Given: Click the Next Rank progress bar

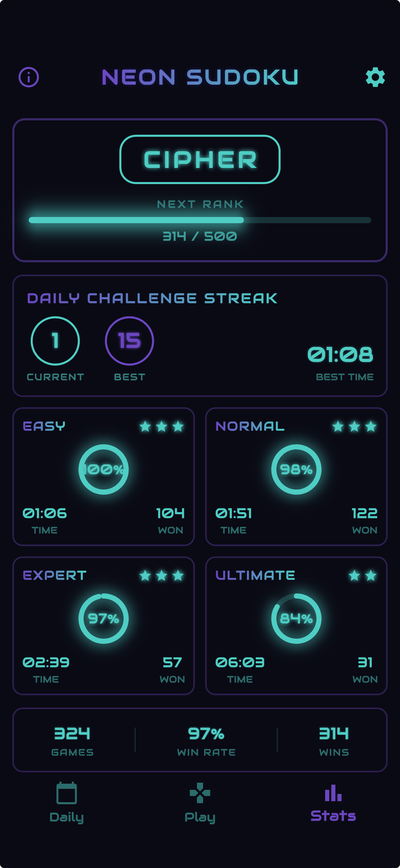Looking at the screenshot, I should click(x=200, y=220).
